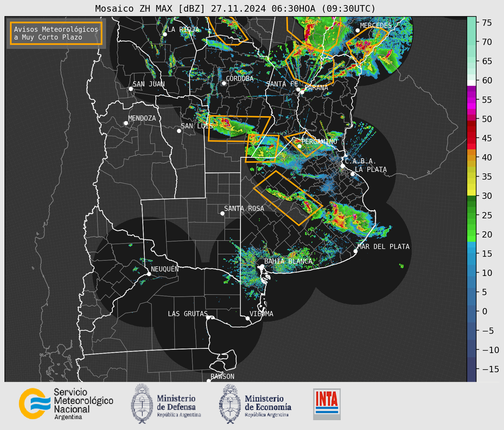Select the VIEDMA city label
This screenshot has height=430, width=504.
[x=261, y=314]
